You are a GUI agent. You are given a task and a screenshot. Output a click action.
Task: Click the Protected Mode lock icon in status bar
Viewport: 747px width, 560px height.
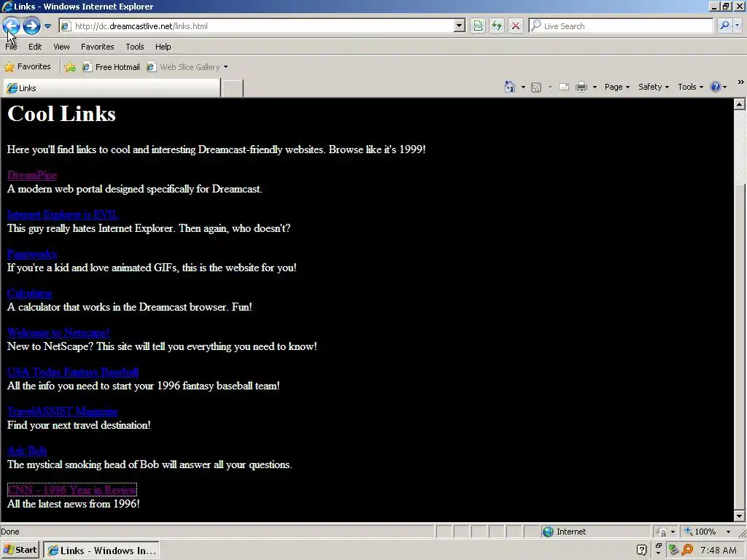pos(661,532)
